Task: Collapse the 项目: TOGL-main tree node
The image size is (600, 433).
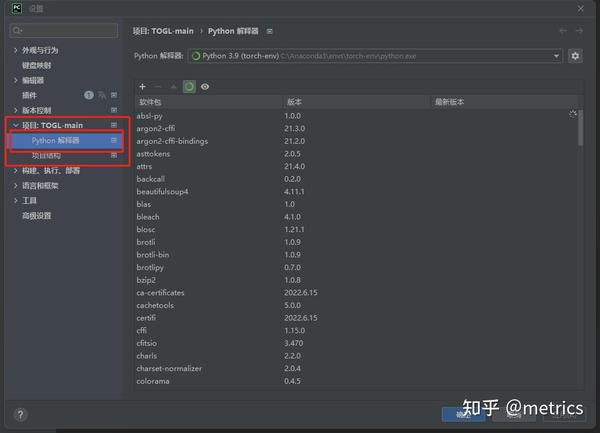Action: tap(15, 125)
